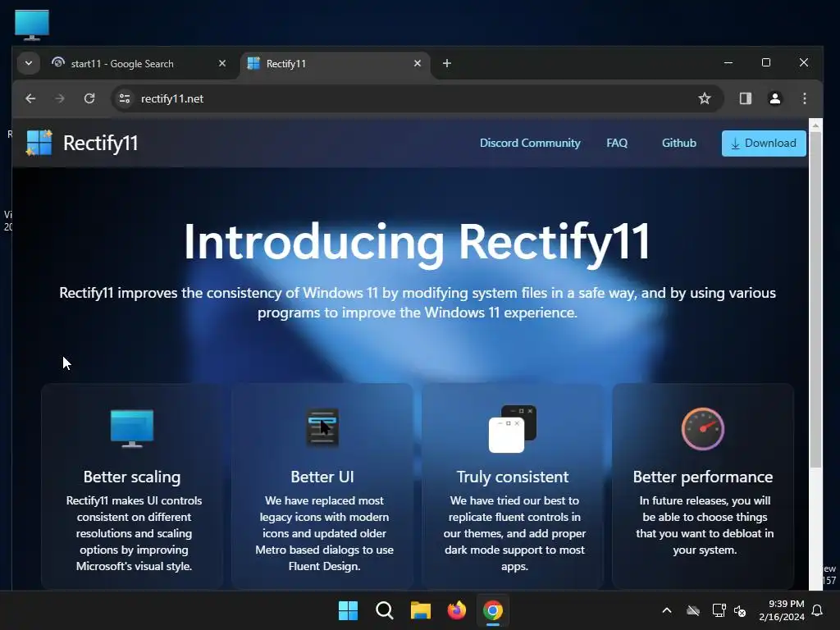The height and width of the screenshot is (630, 840).
Task: Expand the tab search dropdown
Action: click(29, 63)
